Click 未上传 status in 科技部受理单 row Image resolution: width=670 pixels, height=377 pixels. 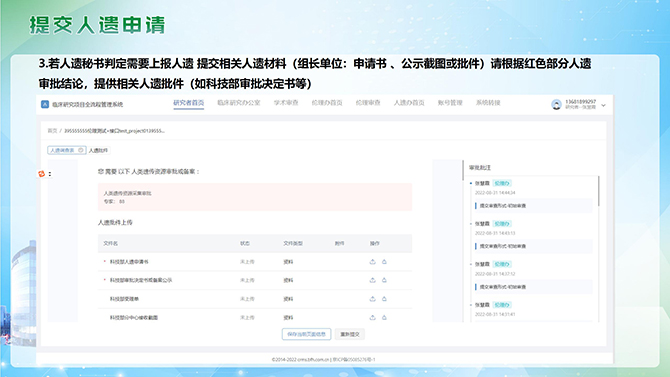247,299
